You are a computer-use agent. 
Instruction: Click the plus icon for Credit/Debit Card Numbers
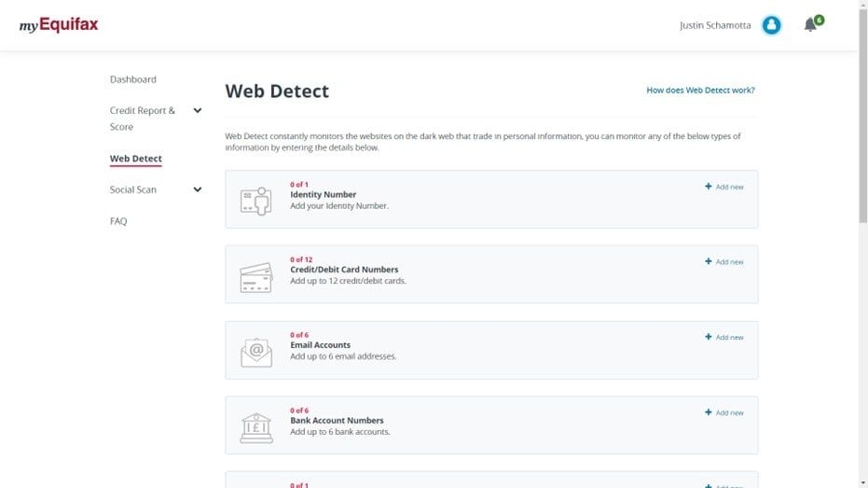tap(708, 261)
